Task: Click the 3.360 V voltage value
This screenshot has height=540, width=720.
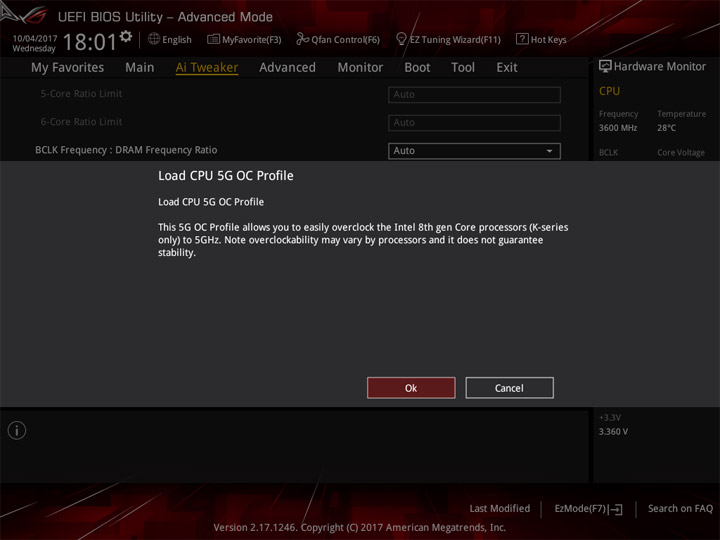Action: tap(613, 432)
